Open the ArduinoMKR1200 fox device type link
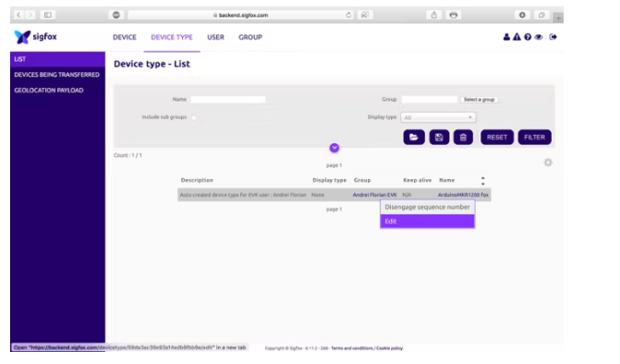This screenshot has width=620, height=364. tap(463, 195)
